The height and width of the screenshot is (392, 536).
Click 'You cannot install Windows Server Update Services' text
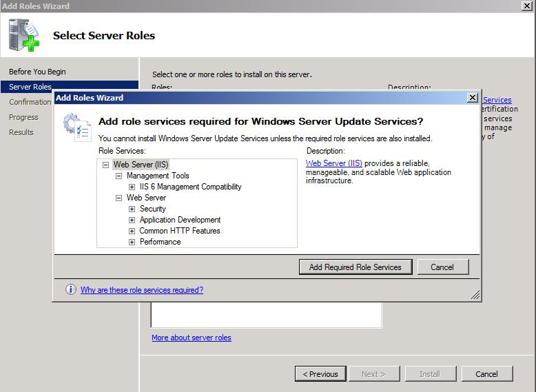point(265,138)
